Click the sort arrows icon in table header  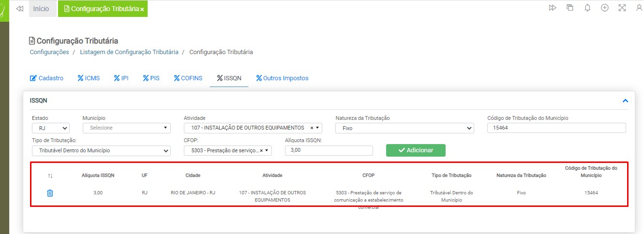point(50,175)
